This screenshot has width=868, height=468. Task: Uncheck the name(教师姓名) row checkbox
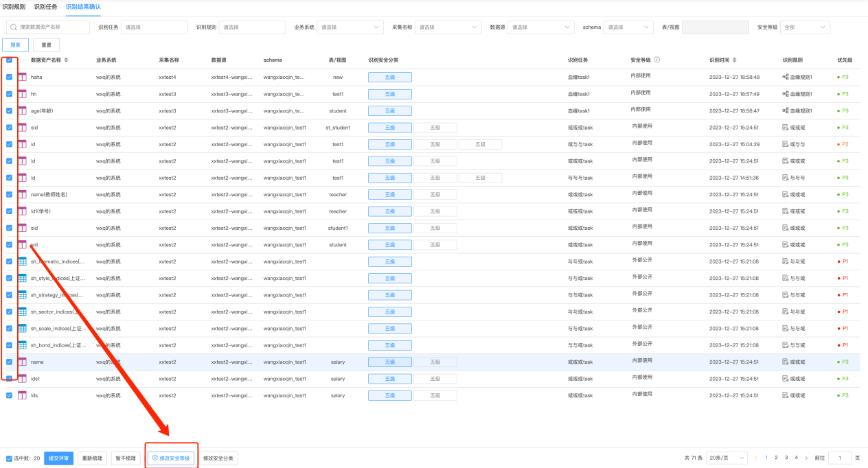pos(9,194)
